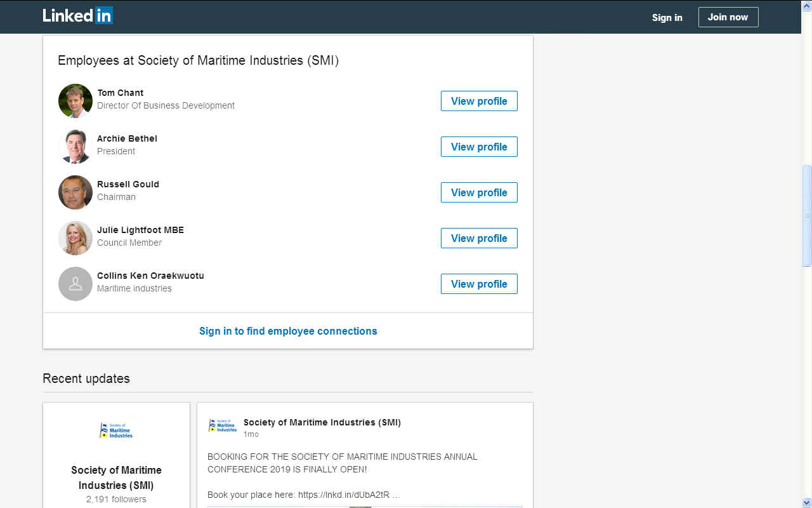The width and height of the screenshot is (812, 508).
Task: Click the name Russell Gould
Action: [128, 184]
